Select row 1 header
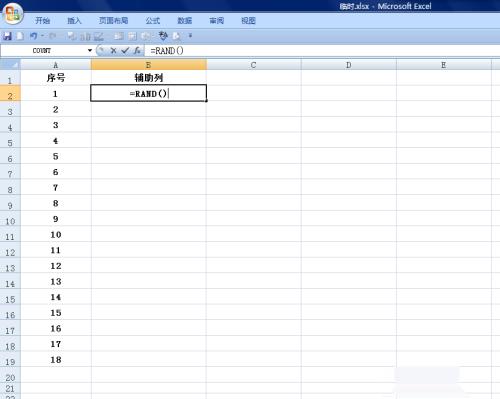Screen dimensions: 500x399 pos(10,78)
